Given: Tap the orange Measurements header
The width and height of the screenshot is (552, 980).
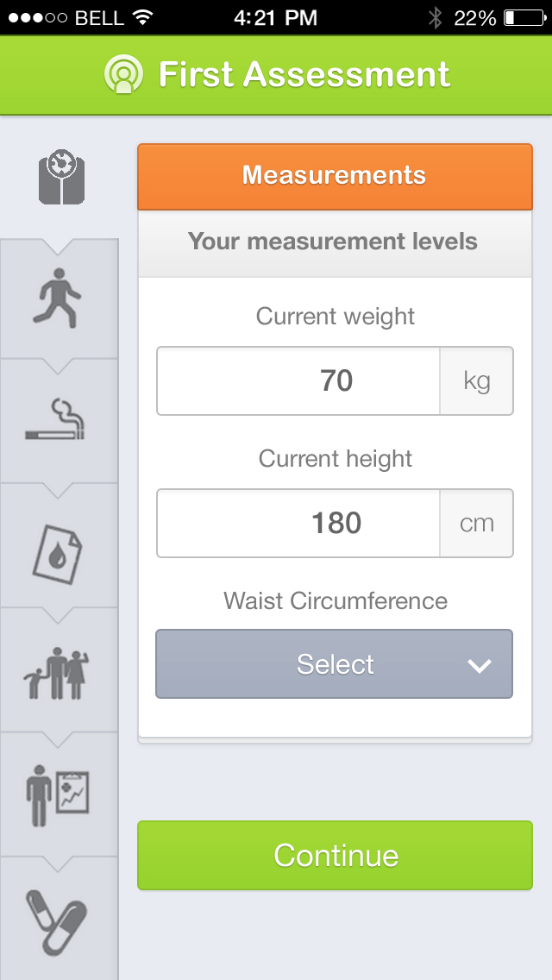Looking at the screenshot, I should point(335,176).
